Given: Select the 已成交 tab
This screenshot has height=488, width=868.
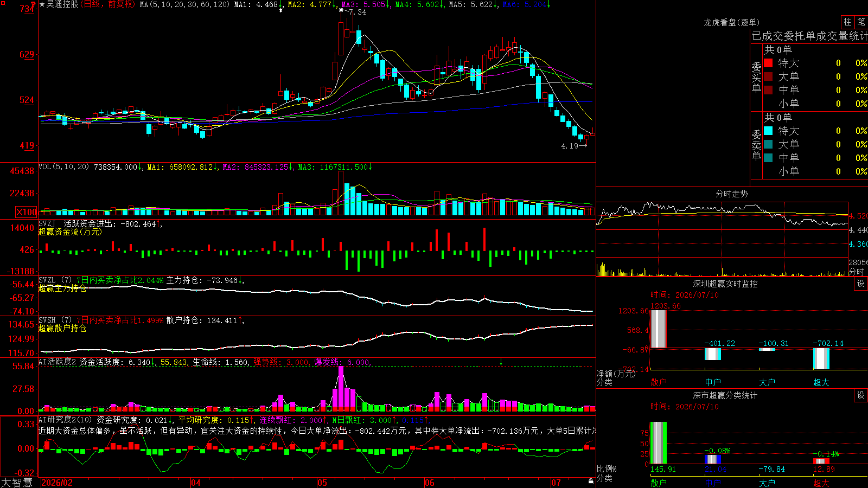Looking at the screenshot, I should pyautogui.click(x=768, y=36).
